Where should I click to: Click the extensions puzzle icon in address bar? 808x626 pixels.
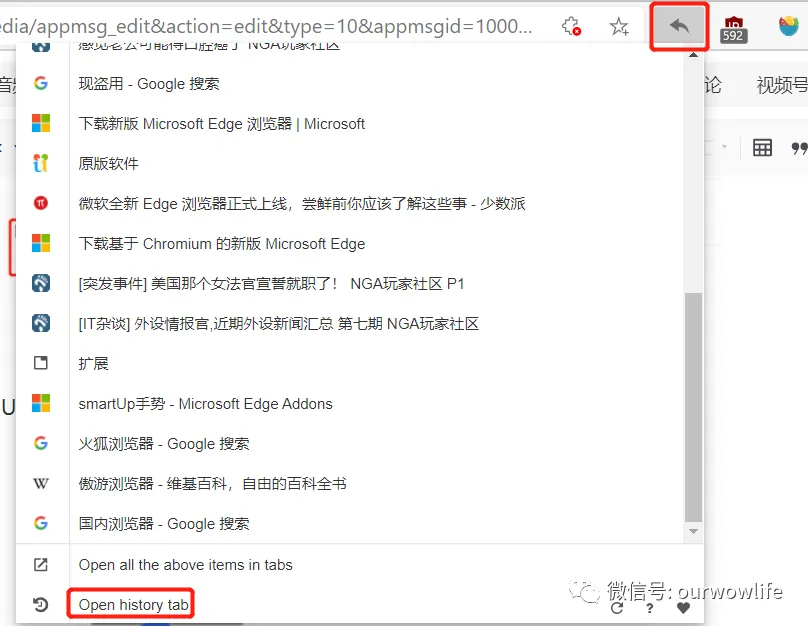tap(571, 26)
